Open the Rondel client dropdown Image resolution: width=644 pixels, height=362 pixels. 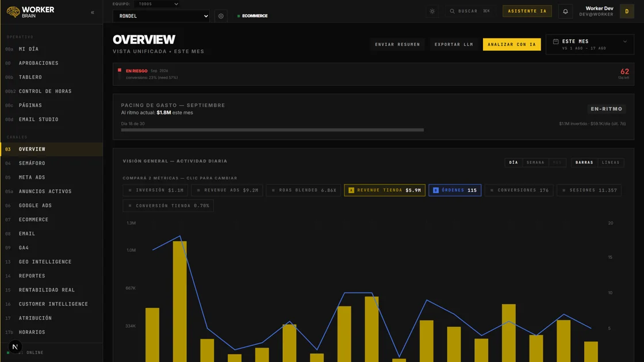(161, 16)
